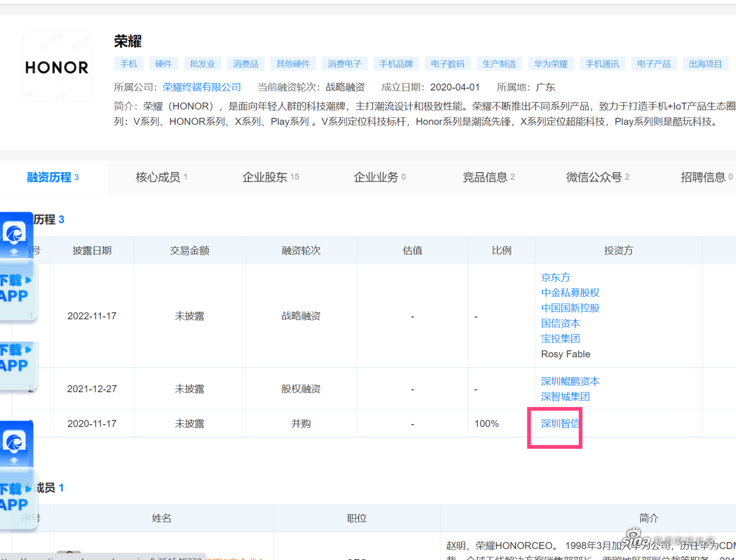The height and width of the screenshot is (560, 736).
Task: Select the 生产制造 tag
Action: click(499, 64)
